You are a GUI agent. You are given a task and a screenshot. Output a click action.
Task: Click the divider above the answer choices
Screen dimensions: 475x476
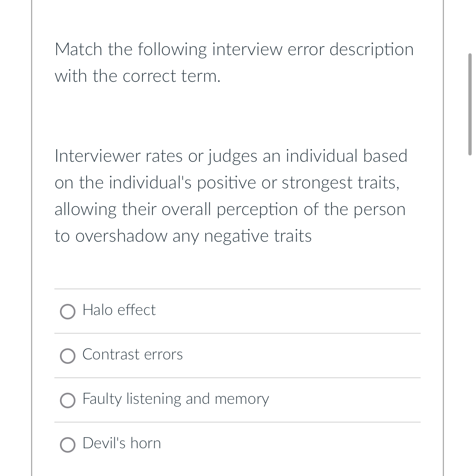pos(237,289)
